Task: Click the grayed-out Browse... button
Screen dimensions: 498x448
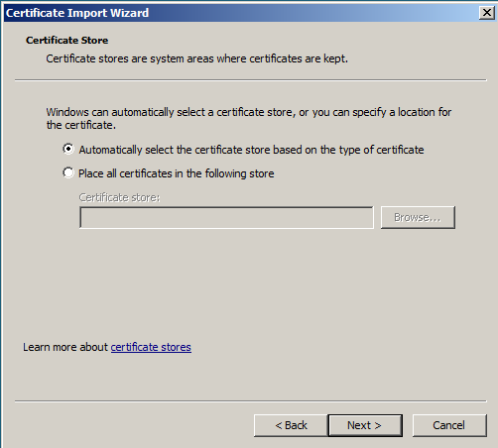Action: point(418,217)
